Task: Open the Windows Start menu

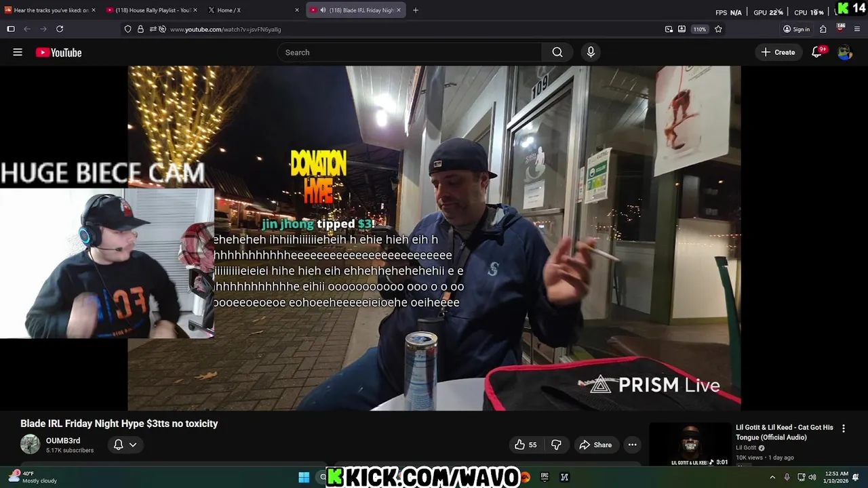Action: pos(304,477)
